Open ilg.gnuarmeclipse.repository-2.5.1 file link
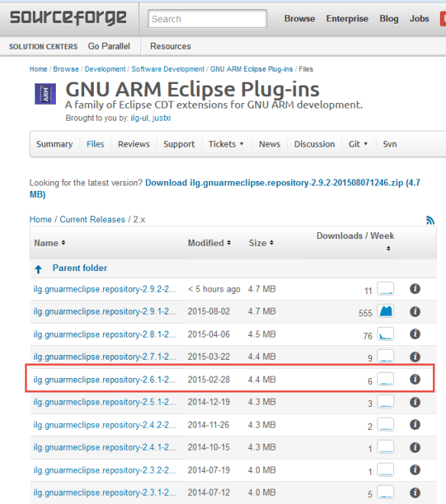 tap(105, 402)
